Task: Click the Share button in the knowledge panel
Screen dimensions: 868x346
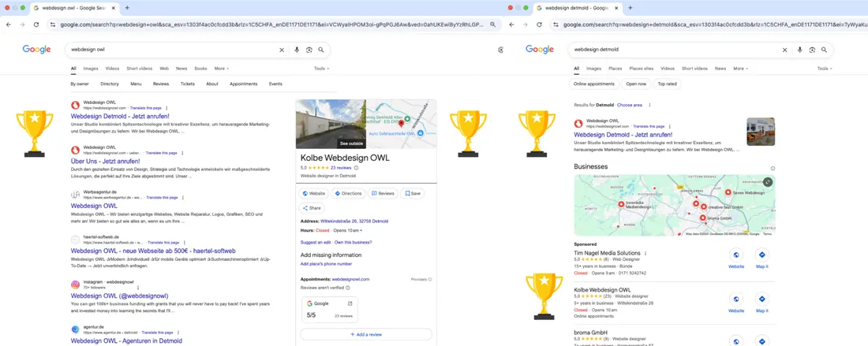Action: (x=312, y=208)
